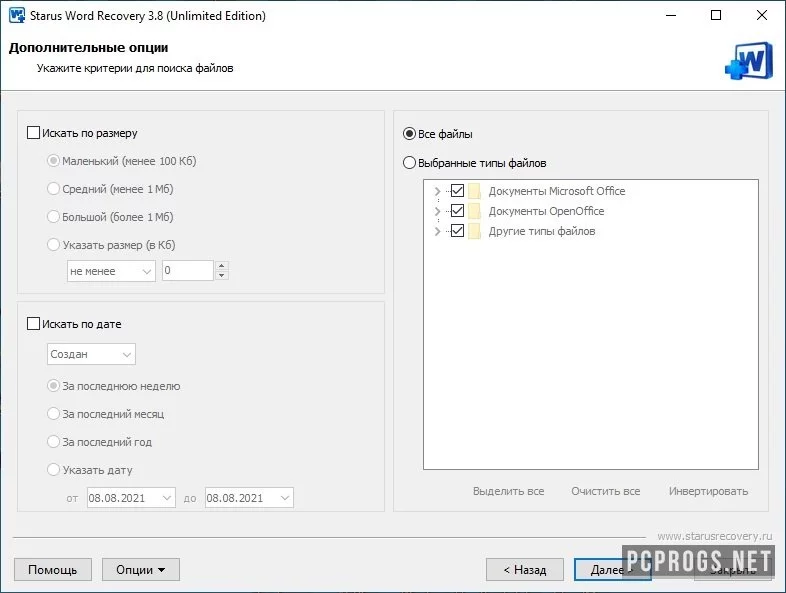The image size is (786, 593).
Task: Click the size value input field
Action: 188,271
